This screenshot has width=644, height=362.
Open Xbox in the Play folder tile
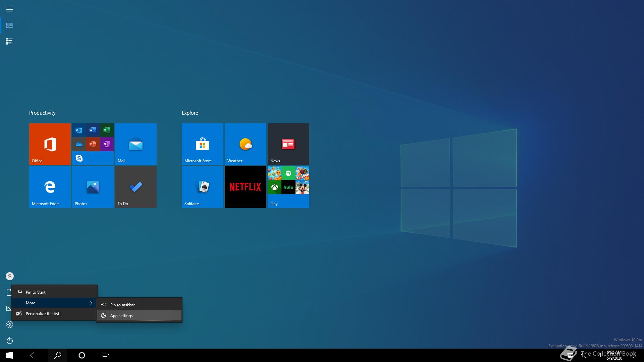pyautogui.click(x=274, y=187)
